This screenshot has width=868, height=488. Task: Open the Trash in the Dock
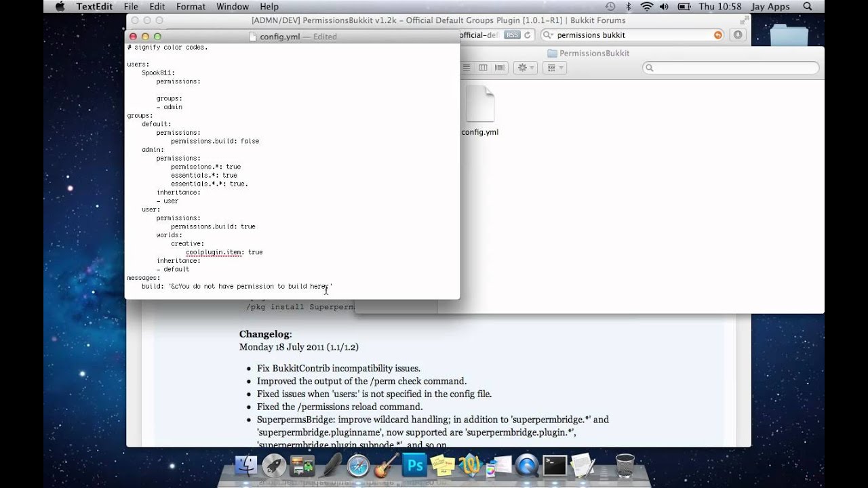(625, 466)
